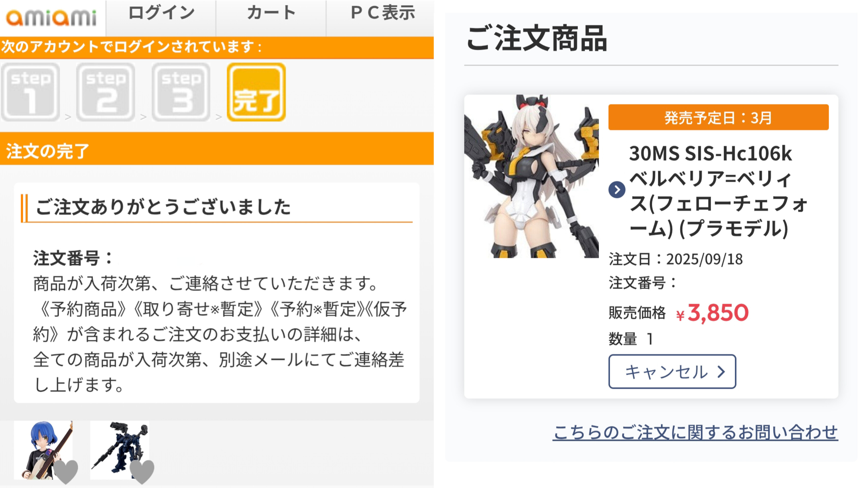Click the キャンセル button
Image resolution: width=868 pixels, height=488 pixels.
click(x=672, y=372)
